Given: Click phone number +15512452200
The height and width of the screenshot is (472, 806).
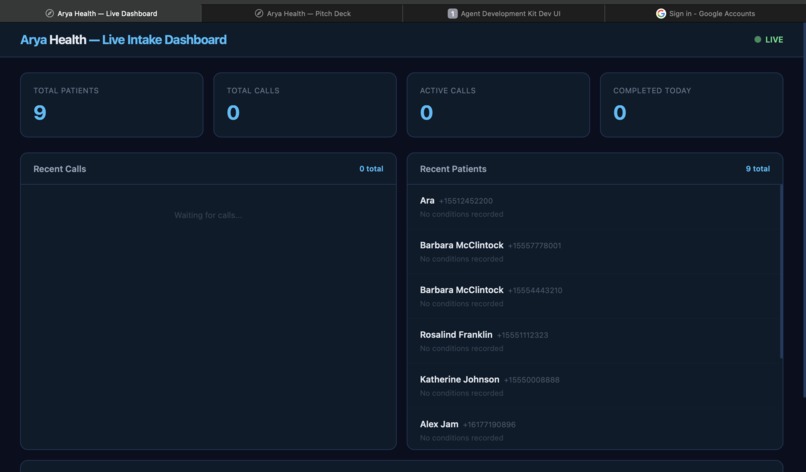Looking at the screenshot, I should (466, 201).
